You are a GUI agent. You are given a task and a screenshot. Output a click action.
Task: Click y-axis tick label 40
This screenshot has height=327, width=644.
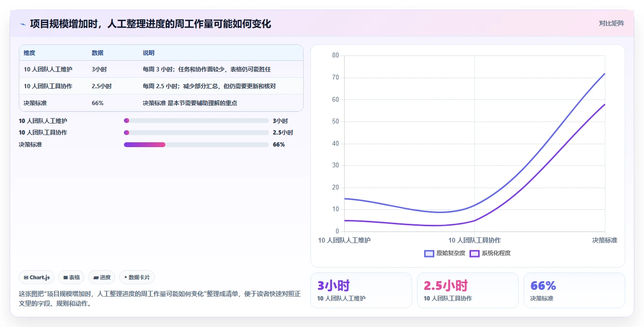(x=335, y=143)
